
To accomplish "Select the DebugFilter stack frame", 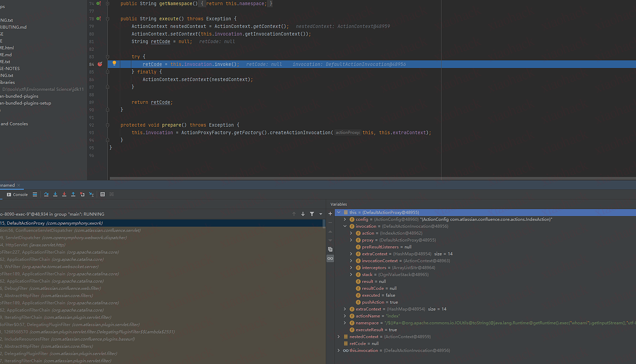I will tap(161, 288).
